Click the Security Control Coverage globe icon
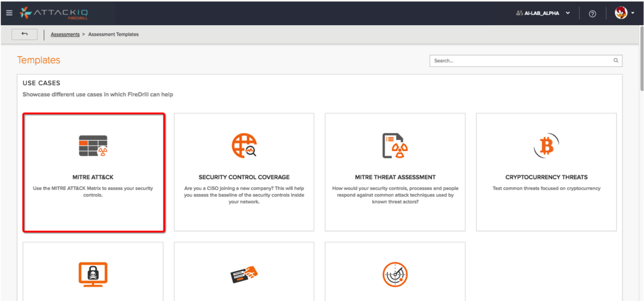Viewport: 644px width, 301px height. point(244,146)
